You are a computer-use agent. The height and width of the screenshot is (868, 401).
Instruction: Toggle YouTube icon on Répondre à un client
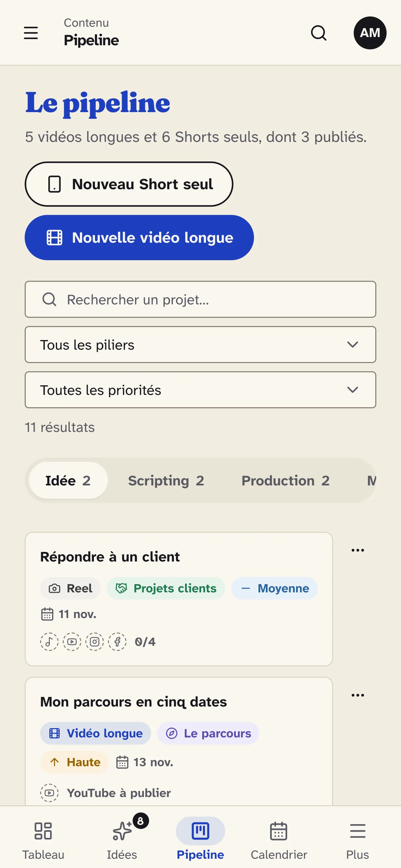click(x=72, y=641)
